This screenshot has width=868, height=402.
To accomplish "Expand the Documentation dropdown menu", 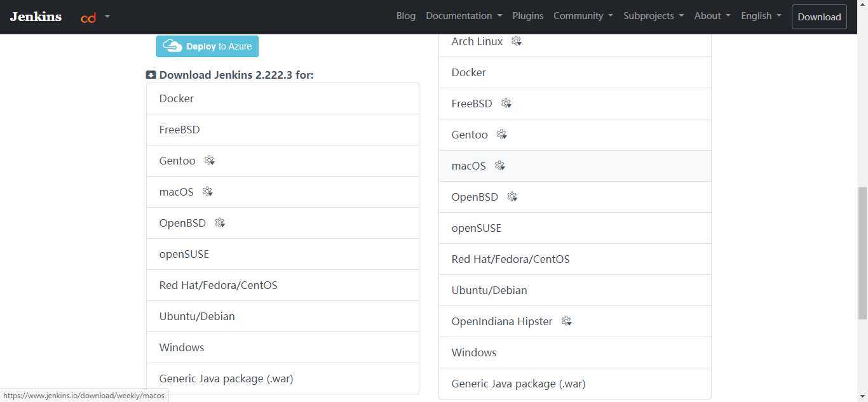I will 464,16.
